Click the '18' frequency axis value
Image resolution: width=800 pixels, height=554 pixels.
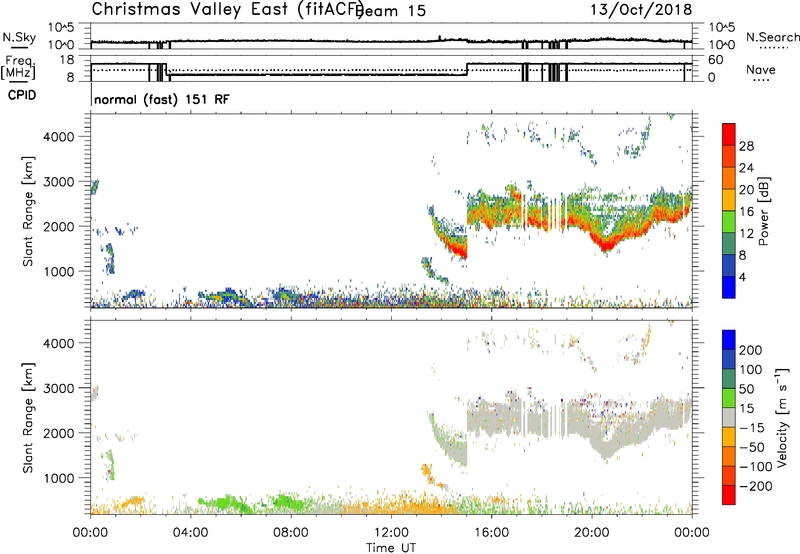point(67,60)
